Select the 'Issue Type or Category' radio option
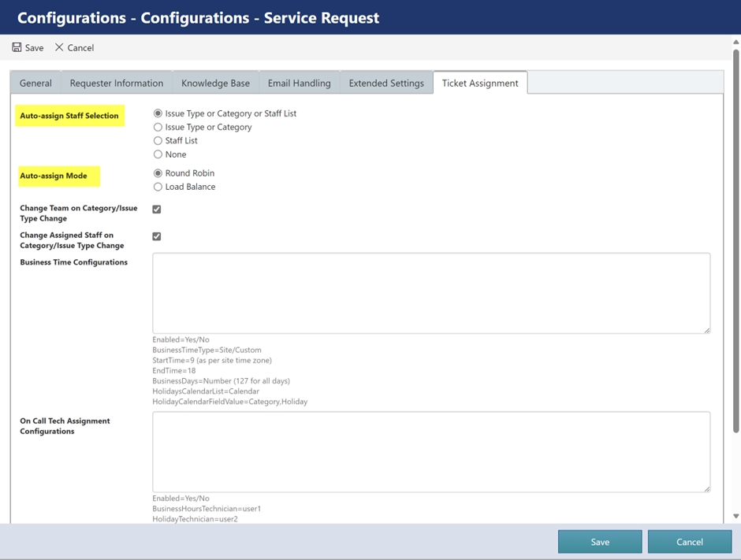Screen dimensions: 741x560 tap(158, 127)
